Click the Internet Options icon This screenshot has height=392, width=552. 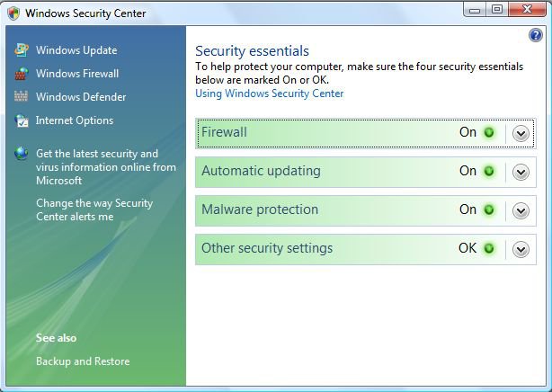point(21,120)
